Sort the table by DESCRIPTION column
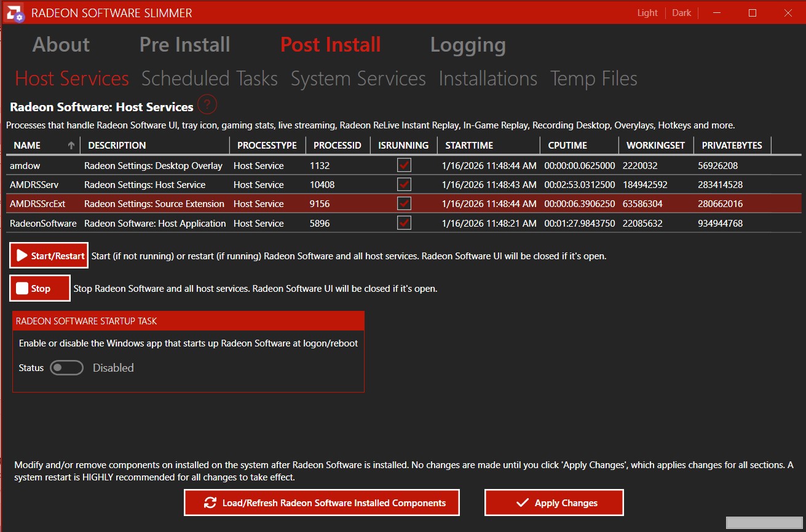Viewport: 806px width, 532px height. point(154,146)
